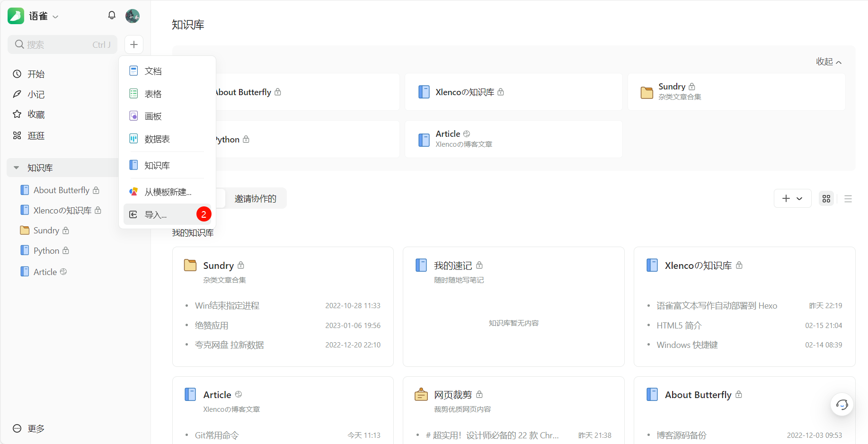The height and width of the screenshot is (444, 868).
Task: Collapse pinned section with 收起
Action: pyautogui.click(x=828, y=62)
